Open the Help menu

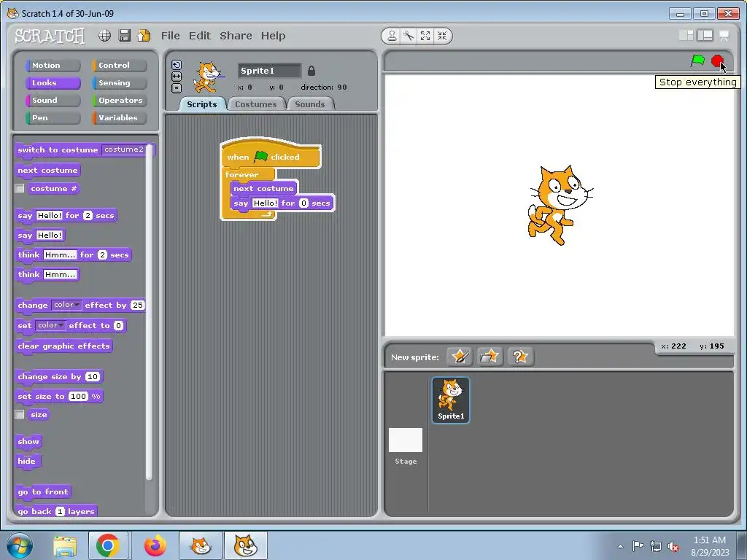[273, 36]
